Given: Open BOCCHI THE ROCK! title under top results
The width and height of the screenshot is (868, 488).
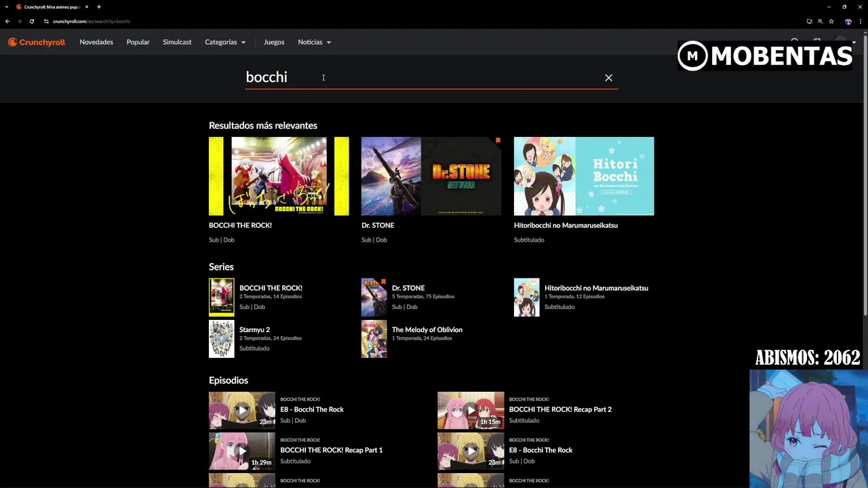Looking at the screenshot, I should pyautogui.click(x=240, y=225).
